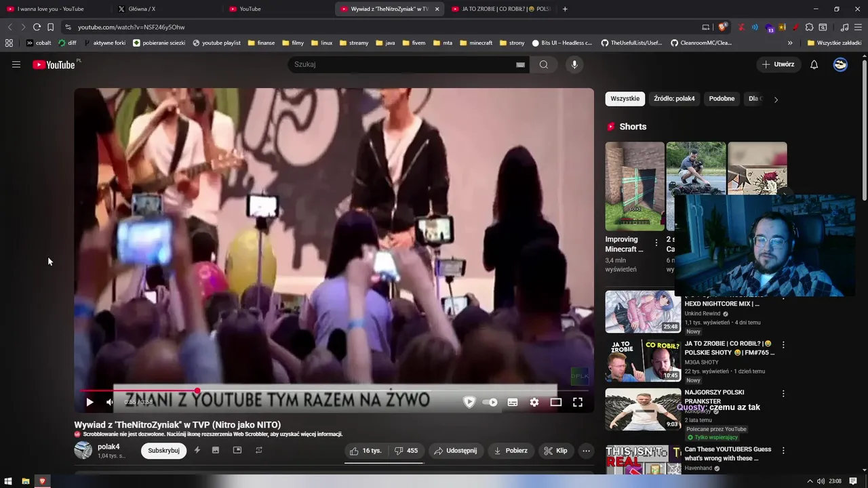Open options for Improving Minecraft short
This screenshot has width=868, height=488.
click(656, 243)
